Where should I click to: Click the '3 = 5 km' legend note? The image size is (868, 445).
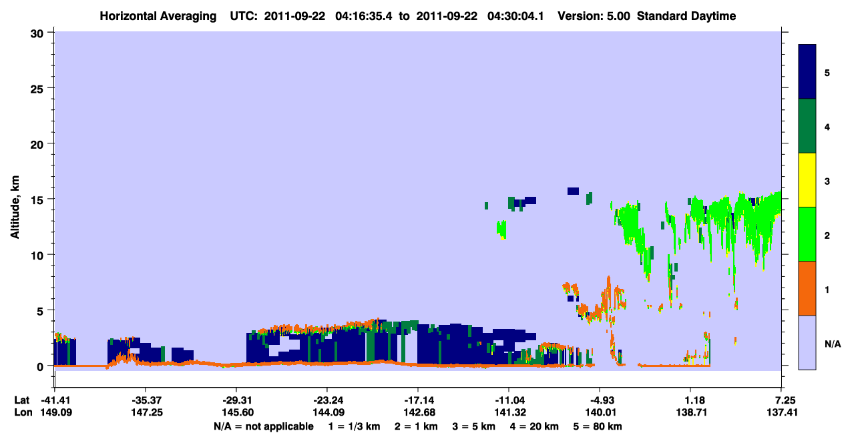(x=475, y=426)
